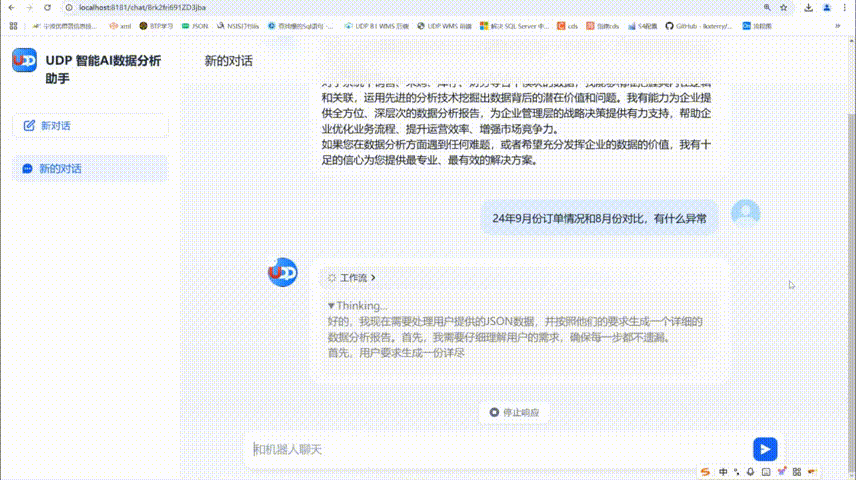
Task: Click the UDP logo in the sidebar header
Action: (x=24, y=61)
